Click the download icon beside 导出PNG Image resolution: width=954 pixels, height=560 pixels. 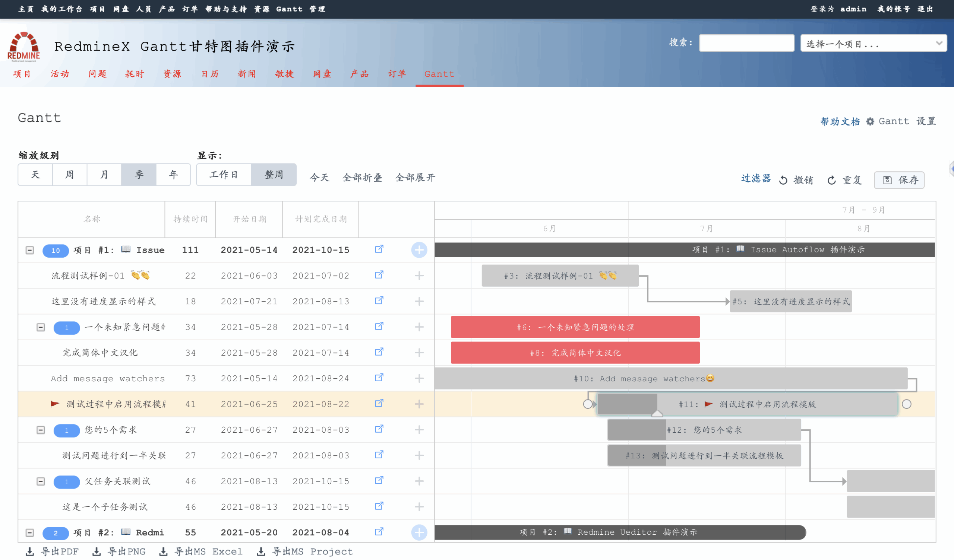97,551
